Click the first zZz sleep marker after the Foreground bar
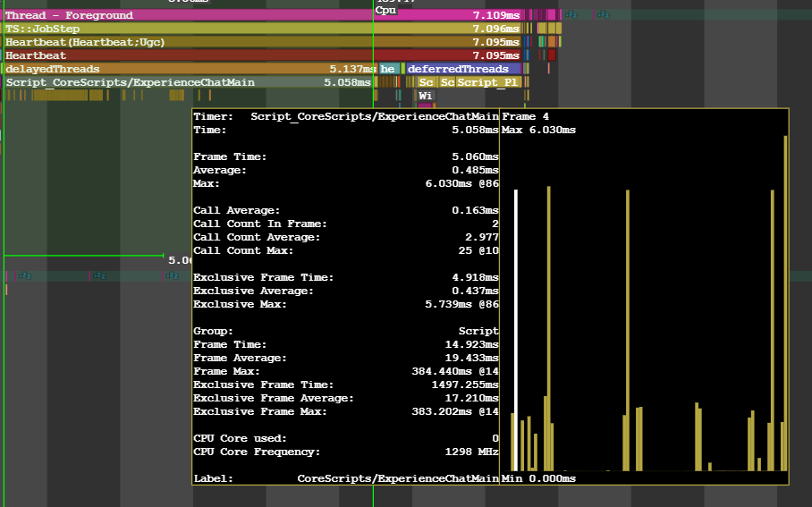Viewport: 812px width, 507px height. [x=571, y=14]
